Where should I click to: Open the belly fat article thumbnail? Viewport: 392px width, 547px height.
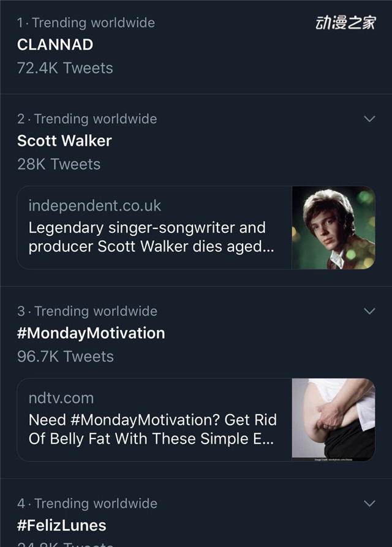coord(333,420)
